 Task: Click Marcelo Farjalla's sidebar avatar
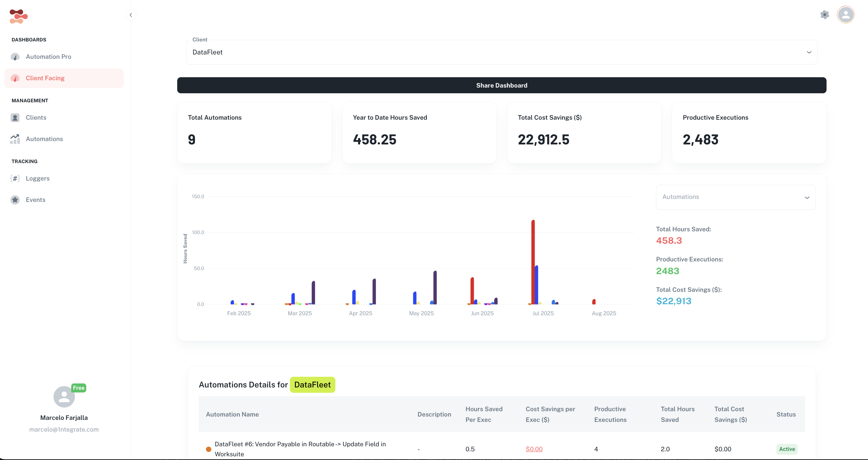pyautogui.click(x=64, y=396)
